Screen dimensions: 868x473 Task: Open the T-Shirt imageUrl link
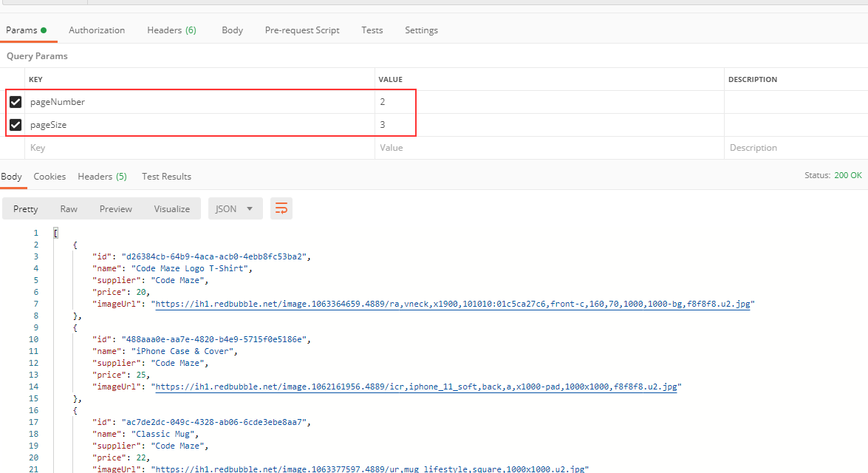tap(452, 304)
